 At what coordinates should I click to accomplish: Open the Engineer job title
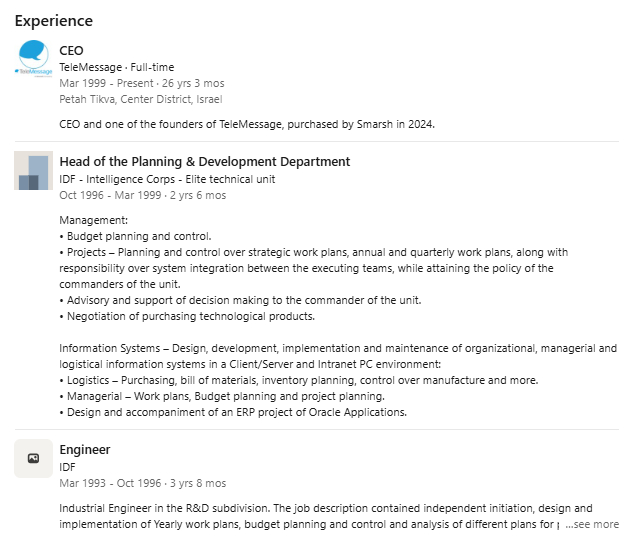[x=85, y=450]
